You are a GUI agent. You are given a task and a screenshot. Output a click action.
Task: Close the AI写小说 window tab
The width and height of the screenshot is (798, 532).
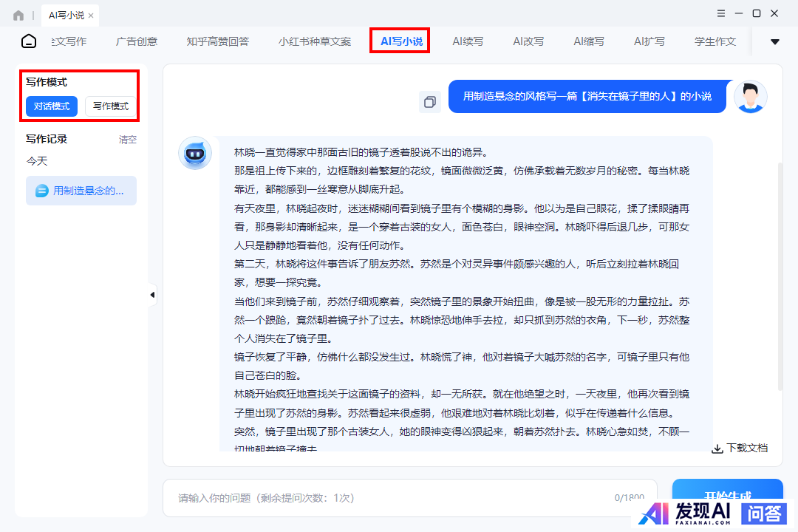[x=91, y=16]
